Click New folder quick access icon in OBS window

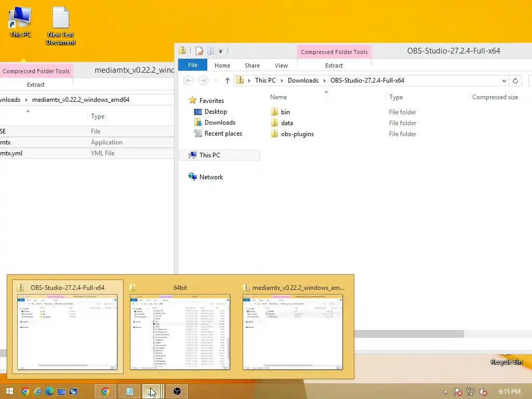210,51
